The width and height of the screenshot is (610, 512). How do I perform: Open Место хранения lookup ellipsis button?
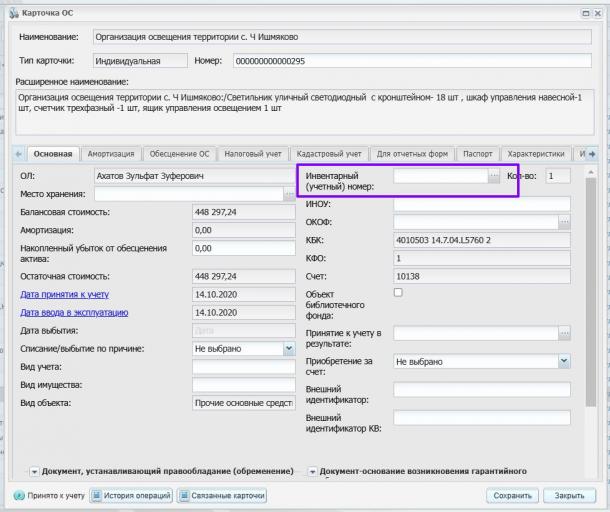click(289, 194)
